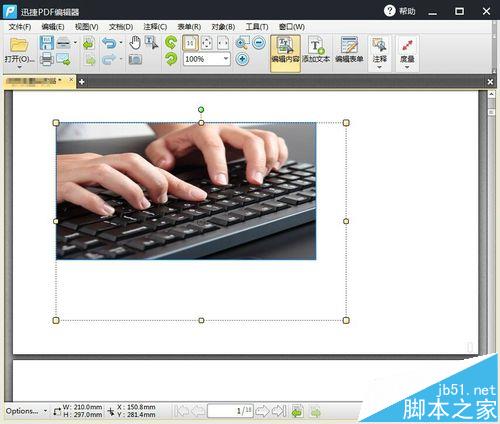Open the zoom level 100% dropdown
This screenshot has height=424, width=500.
226,59
